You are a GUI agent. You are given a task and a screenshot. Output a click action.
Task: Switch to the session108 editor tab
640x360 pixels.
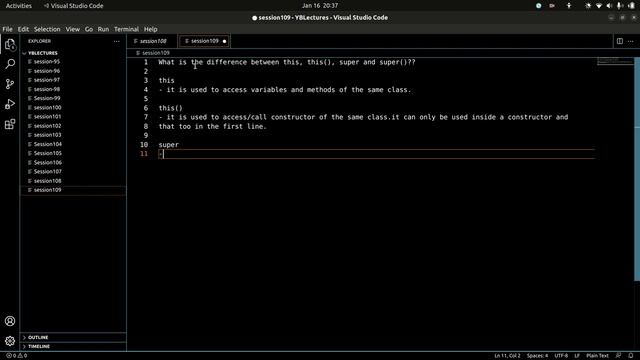click(x=153, y=41)
